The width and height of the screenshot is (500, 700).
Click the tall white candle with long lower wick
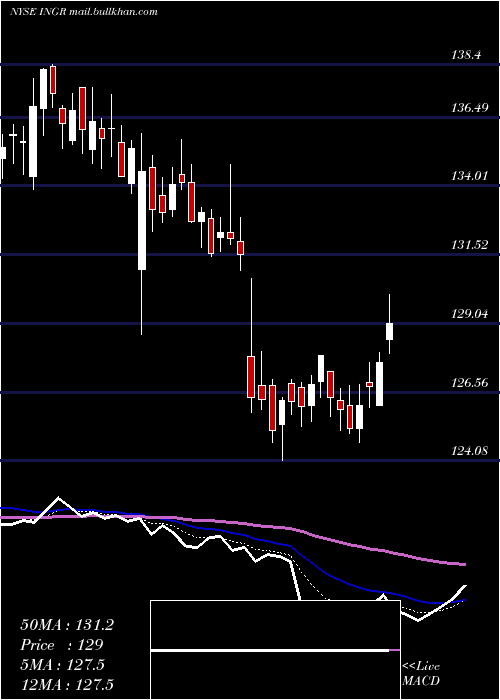tap(142, 221)
